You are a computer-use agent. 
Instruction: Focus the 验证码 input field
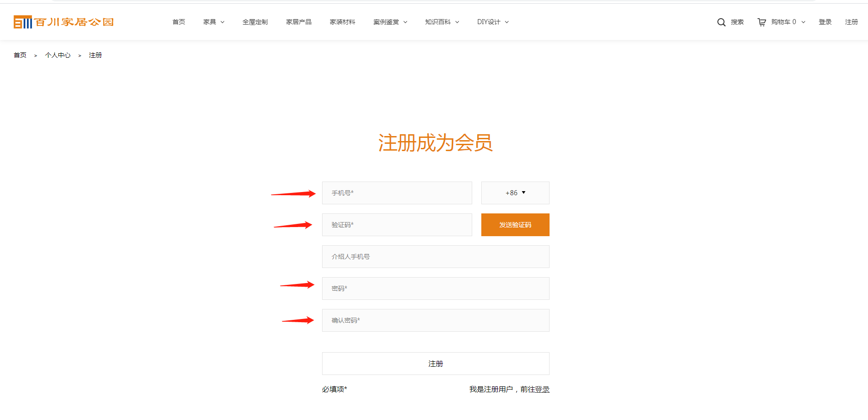[x=397, y=225]
